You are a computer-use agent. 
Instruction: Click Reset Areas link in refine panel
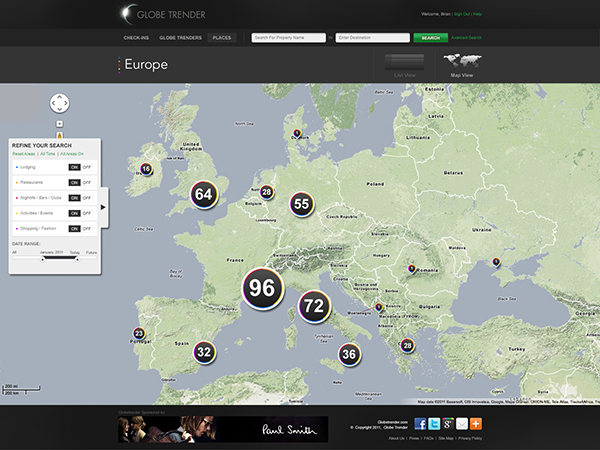22,154
